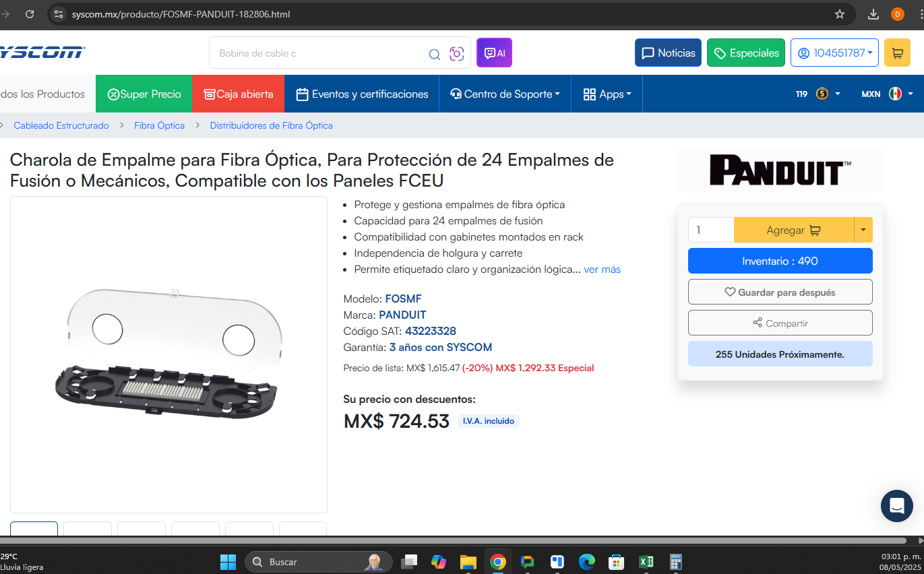The height and width of the screenshot is (574, 924).
Task: Open the chat support bubble
Action: click(896, 506)
